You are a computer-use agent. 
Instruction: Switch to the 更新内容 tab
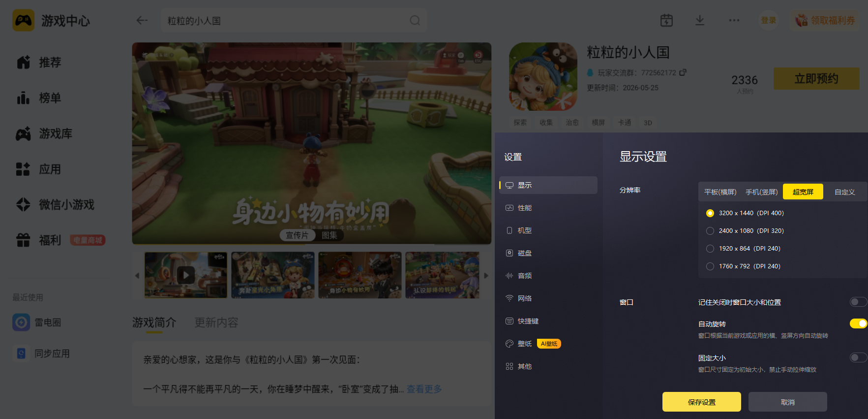tap(216, 322)
